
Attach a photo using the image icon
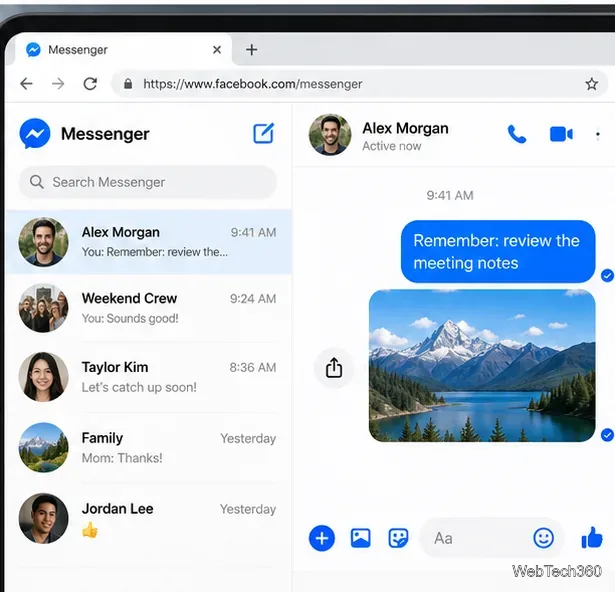point(360,538)
